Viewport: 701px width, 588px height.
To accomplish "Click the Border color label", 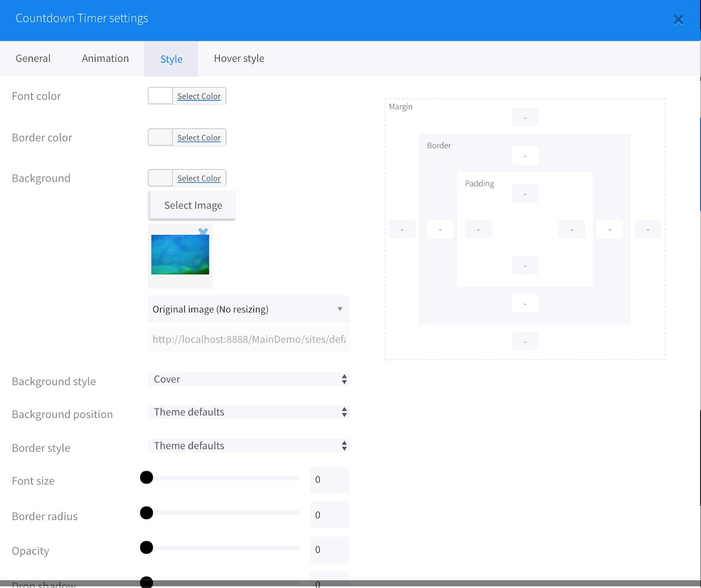I will point(42,138).
